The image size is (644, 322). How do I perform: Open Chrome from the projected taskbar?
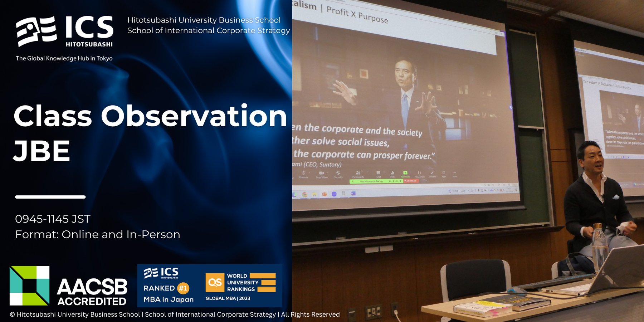[304, 194]
